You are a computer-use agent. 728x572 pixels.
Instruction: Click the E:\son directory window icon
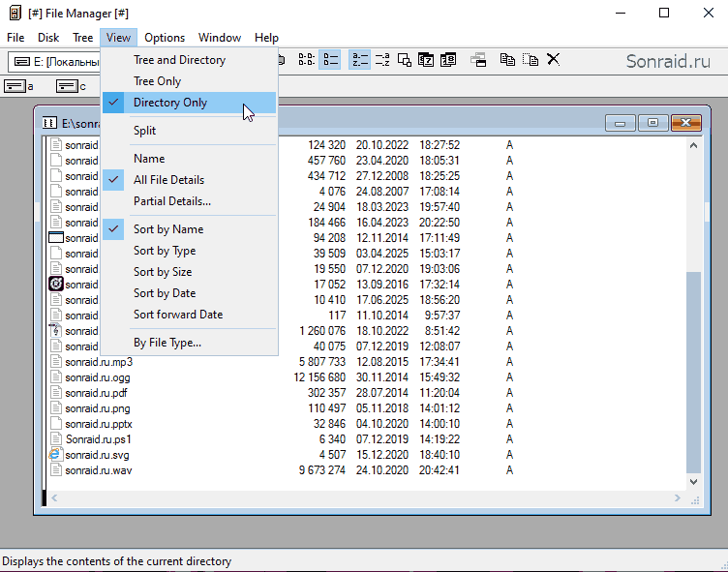49,123
